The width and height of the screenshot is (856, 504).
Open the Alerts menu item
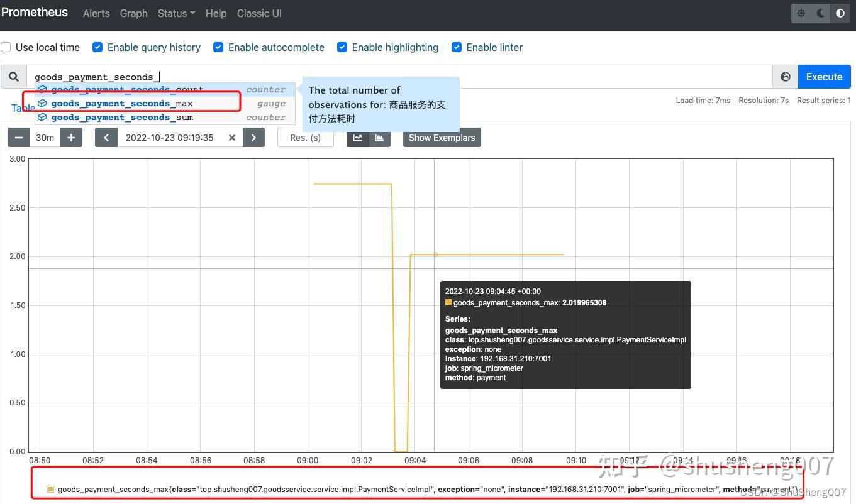pyautogui.click(x=96, y=13)
